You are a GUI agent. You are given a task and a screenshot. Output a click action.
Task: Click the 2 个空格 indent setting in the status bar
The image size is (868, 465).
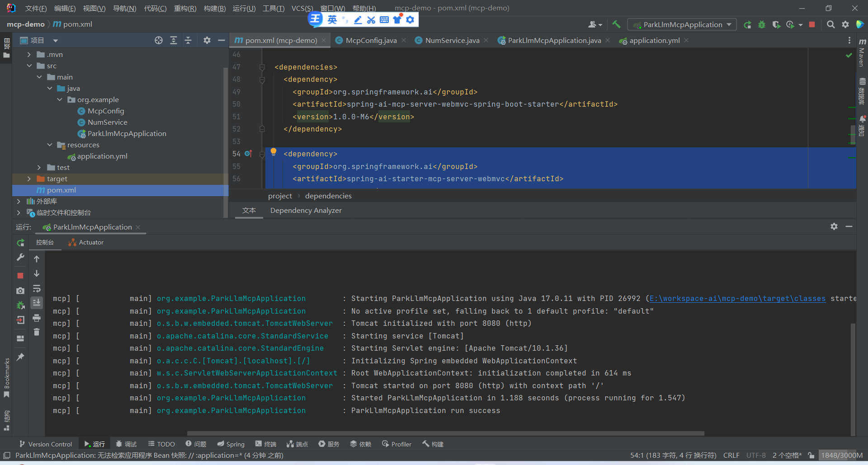787,456
